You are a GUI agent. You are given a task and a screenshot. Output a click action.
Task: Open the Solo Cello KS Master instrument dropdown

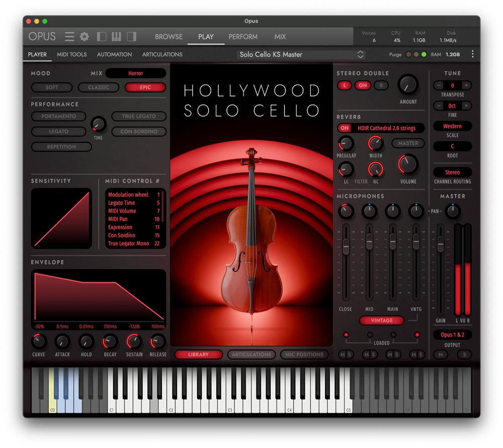coord(302,54)
